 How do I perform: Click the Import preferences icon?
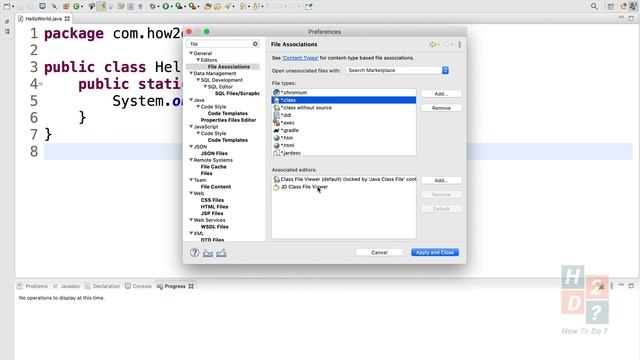coord(208,253)
